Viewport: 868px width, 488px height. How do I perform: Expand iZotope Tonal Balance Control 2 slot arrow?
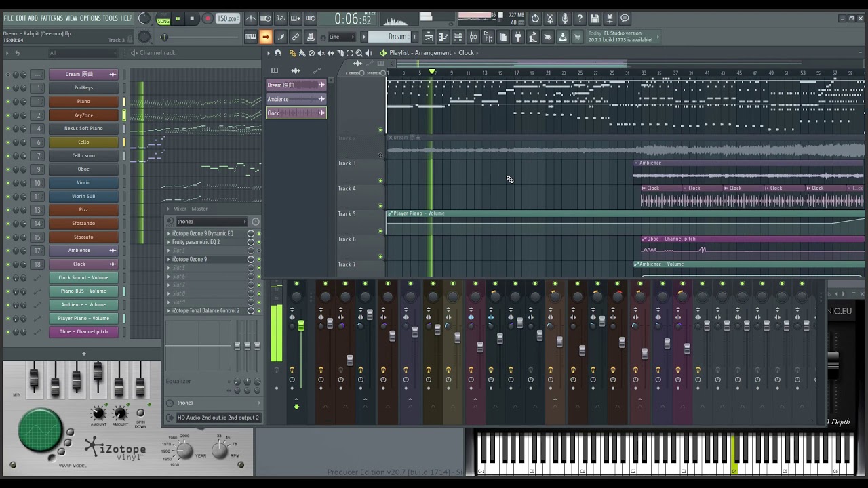tap(169, 310)
